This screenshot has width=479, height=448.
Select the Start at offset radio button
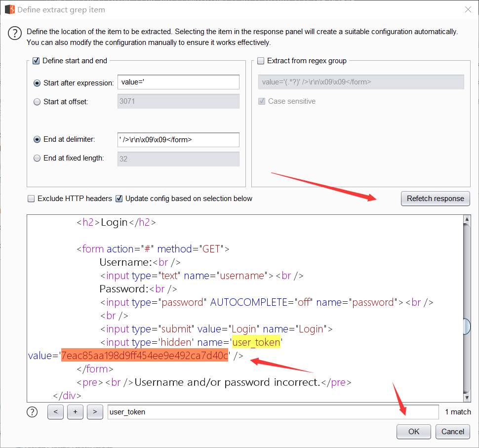coord(37,102)
